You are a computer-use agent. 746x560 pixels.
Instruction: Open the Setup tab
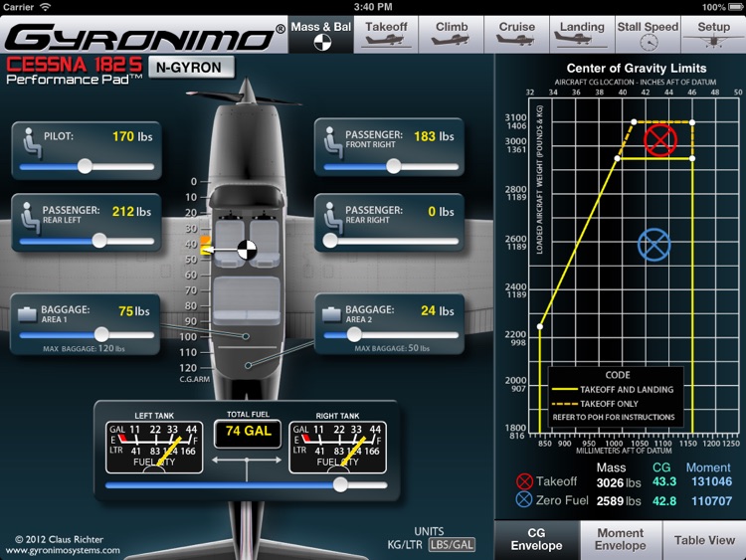[713, 35]
